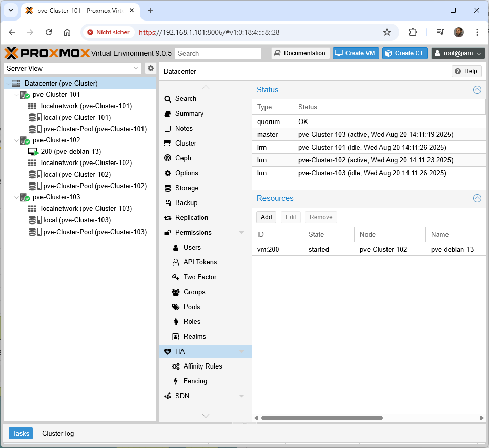The width and height of the screenshot is (489, 448).
Task: Click the running VM 200 icon
Action: click(33, 152)
